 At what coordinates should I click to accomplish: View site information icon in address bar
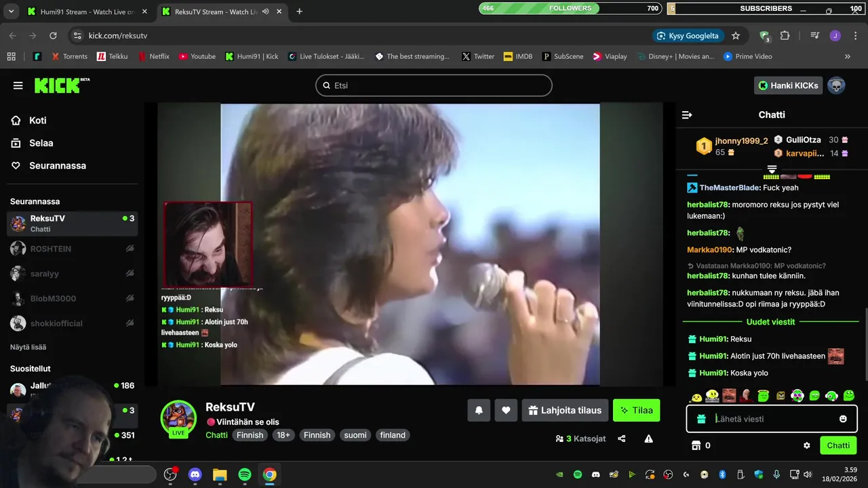[77, 35]
